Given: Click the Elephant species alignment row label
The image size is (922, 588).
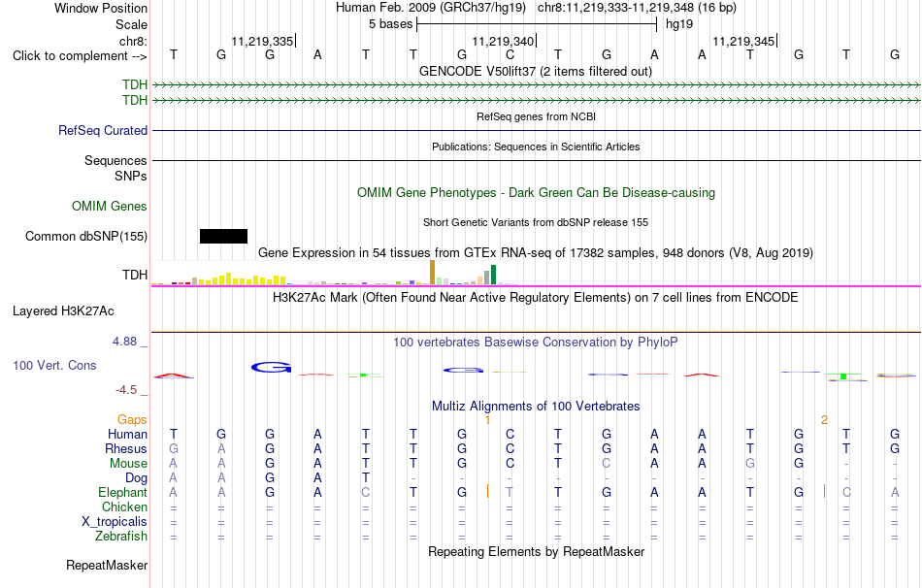Looking at the screenshot, I should point(123,492).
